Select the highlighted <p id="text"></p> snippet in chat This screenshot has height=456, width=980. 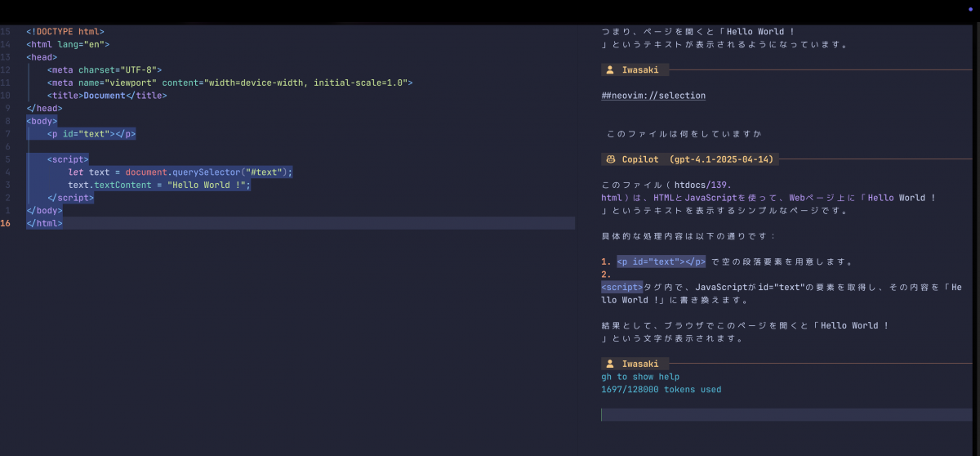[x=661, y=262]
